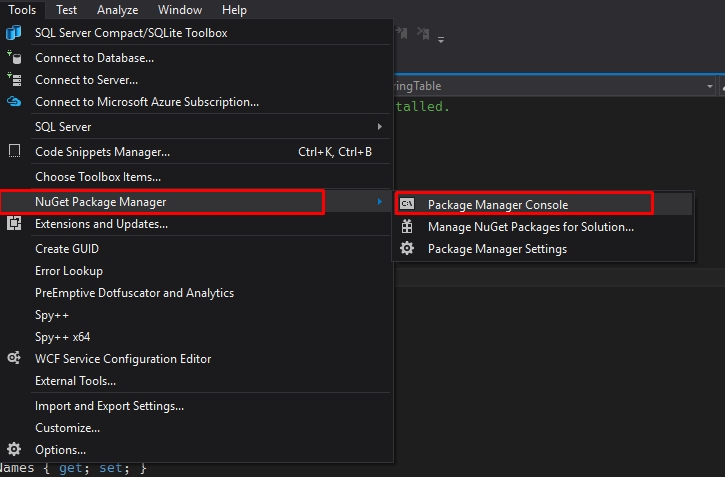Select Error Lookup
The image size is (725, 477).
pos(197,271)
